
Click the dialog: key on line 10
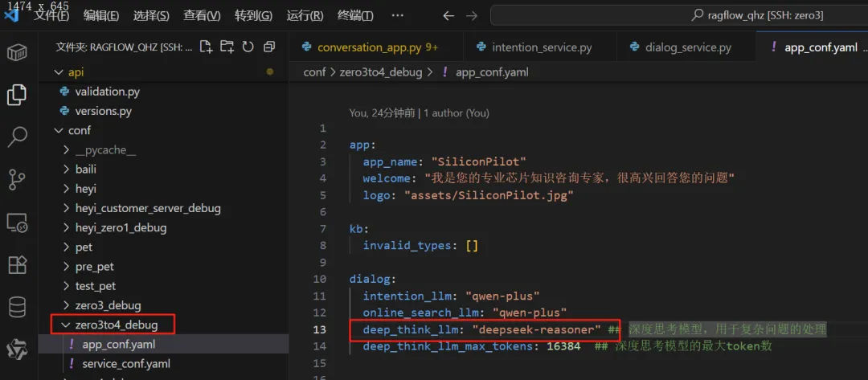pos(373,280)
